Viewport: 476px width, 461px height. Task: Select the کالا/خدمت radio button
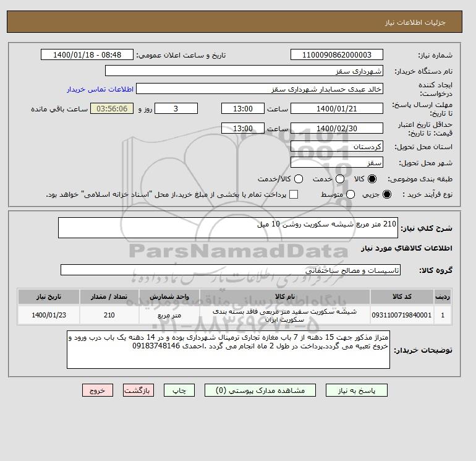point(299,179)
